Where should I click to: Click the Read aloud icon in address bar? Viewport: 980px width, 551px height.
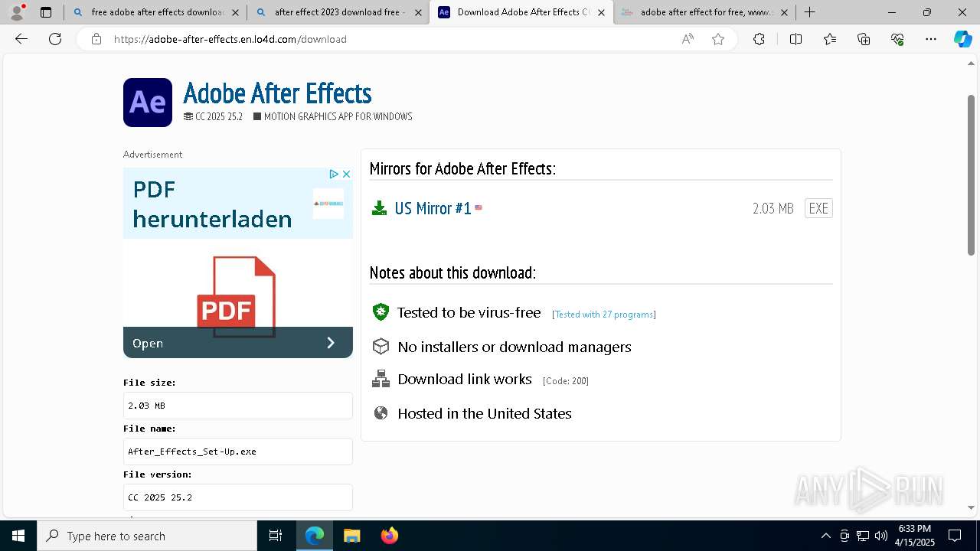[688, 39]
